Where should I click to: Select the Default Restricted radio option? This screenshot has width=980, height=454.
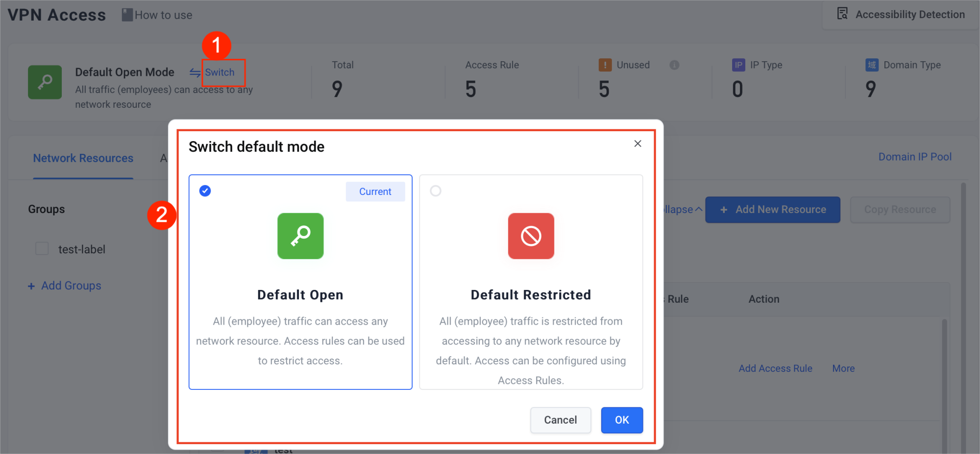[436, 191]
